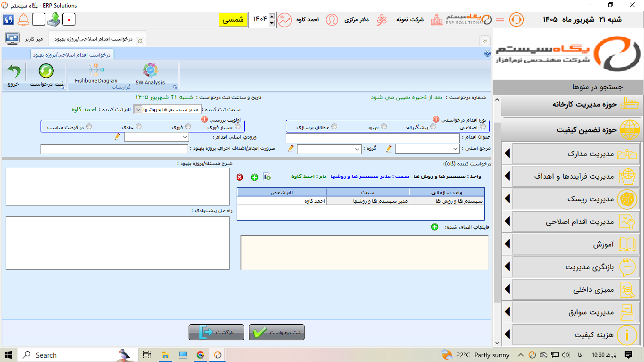Click the chart icon beside احمد کاوه

click(284, 20)
